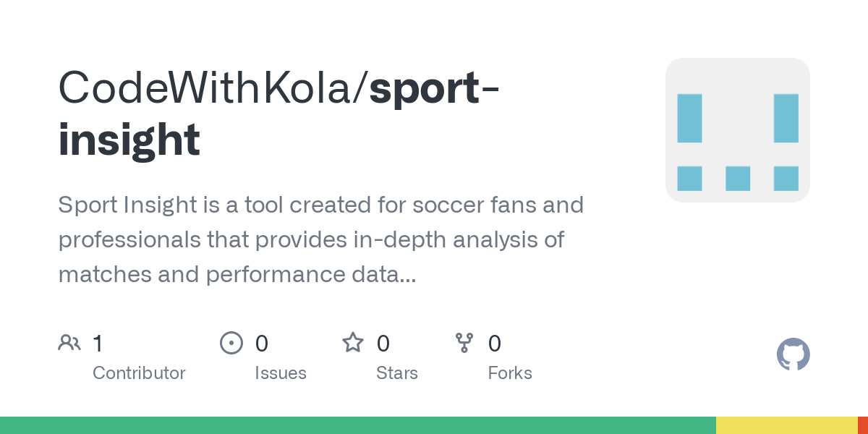This screenshot has width=868, height=434.
Task: Select the bottom-center blue avatar square
Action: (738, 179)
